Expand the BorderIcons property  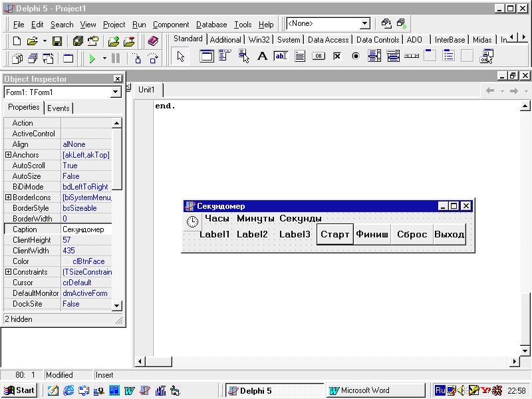(8, 197)
